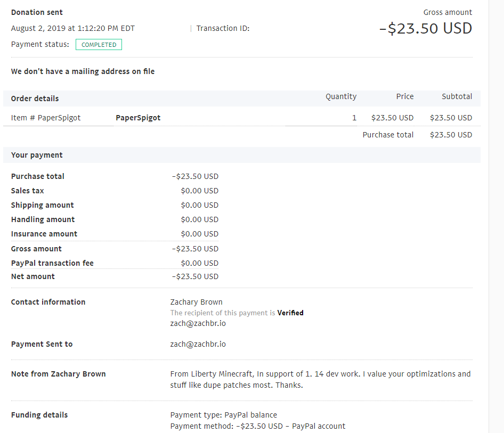Click Item # PaperSpigot cell
504x433 pixels.
(x=46, y=118)
